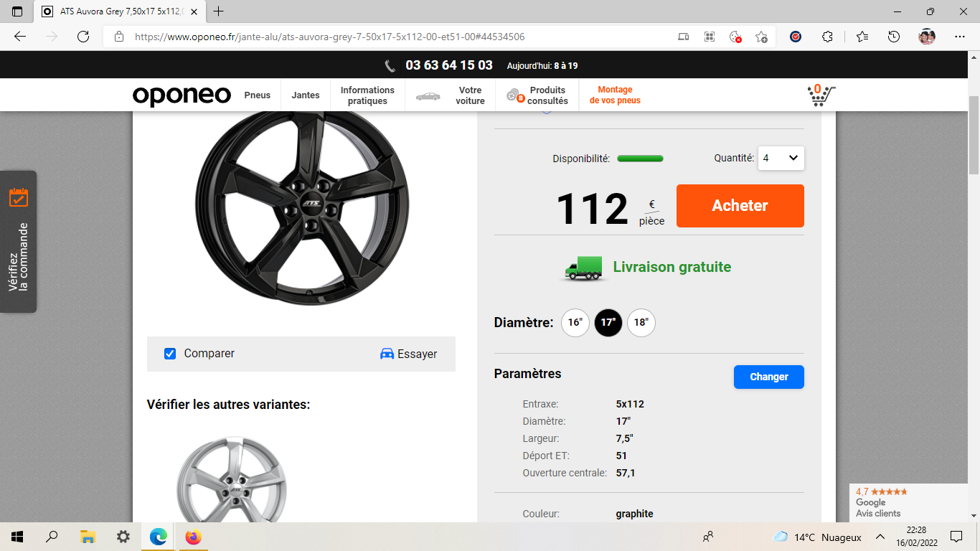Open Edge settings and more menu
This screenshot has width=980, height=551.
click(960, 37)
